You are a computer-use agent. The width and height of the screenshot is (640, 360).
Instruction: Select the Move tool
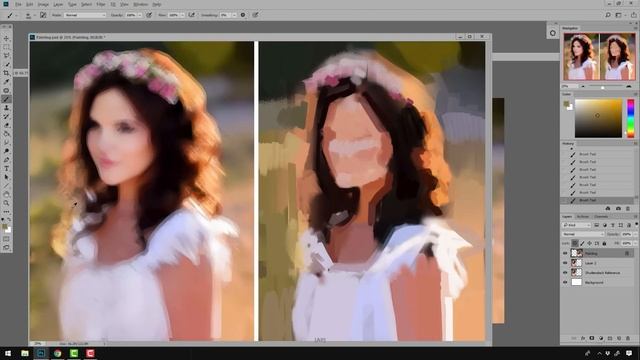6,38
